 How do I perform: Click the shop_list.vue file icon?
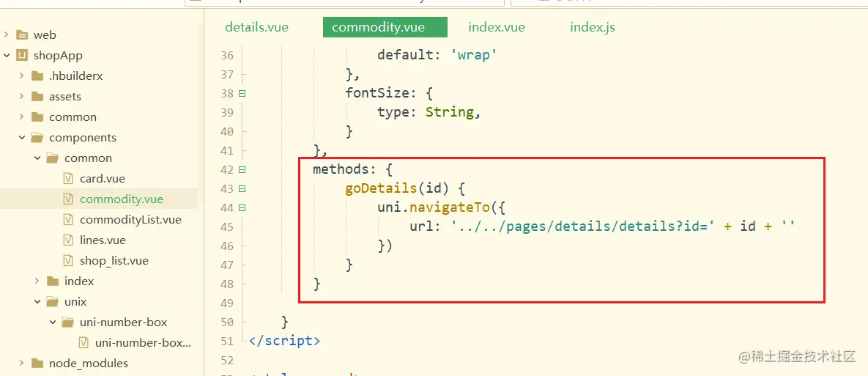click(x=69, y=260)
